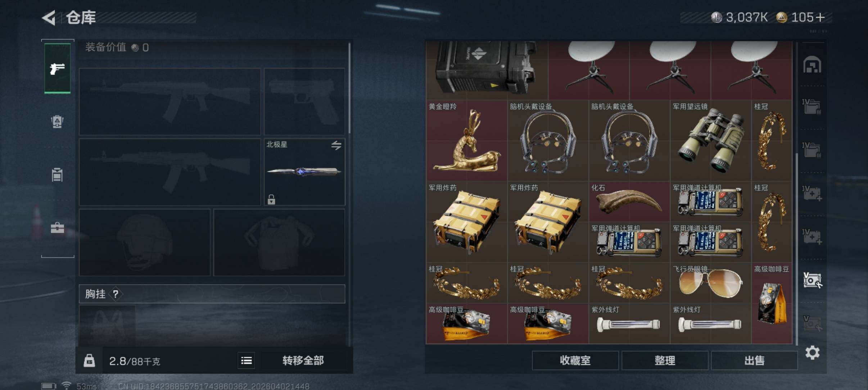Viewport: 868px width, 390px height.
Task: Click the warehouse grid vertical scrollbar
Action: (797, 248)
